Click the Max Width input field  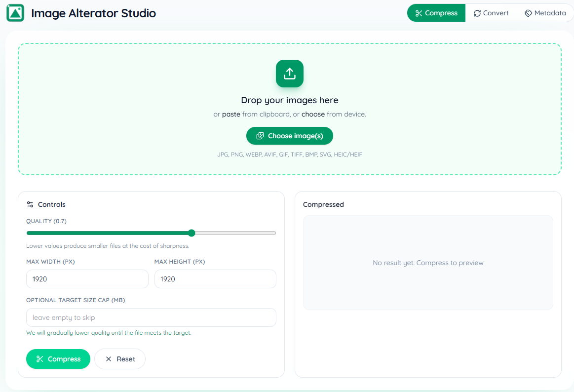(87, 279)
